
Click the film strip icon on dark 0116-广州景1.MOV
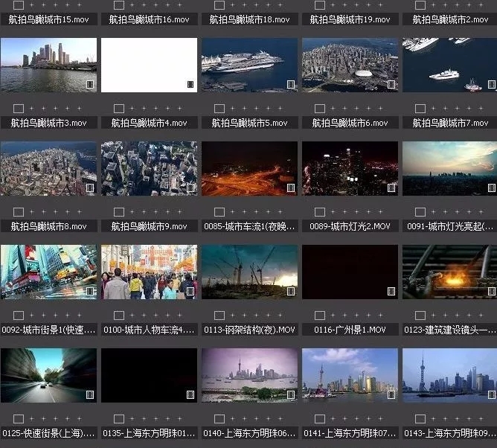point(391,291)
